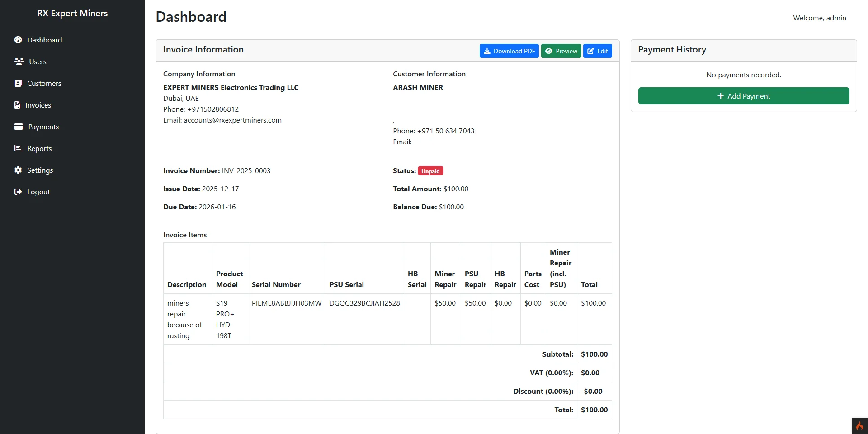The height and width of the screenshot is (434, 868).
Task: Click the Invoices document icon
Action: click(x=17, y=105)
